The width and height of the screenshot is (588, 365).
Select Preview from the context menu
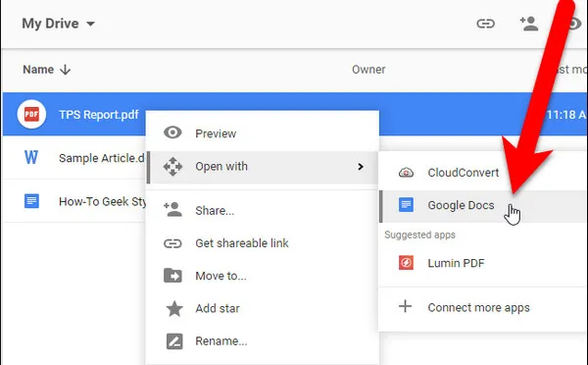[262, 133]
